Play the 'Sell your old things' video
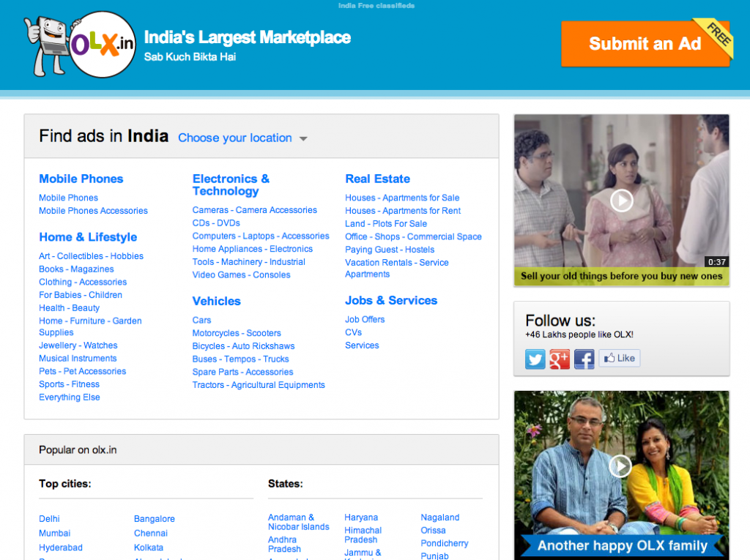The width and height of the screenshot is (750, 560). click(621, 201)
